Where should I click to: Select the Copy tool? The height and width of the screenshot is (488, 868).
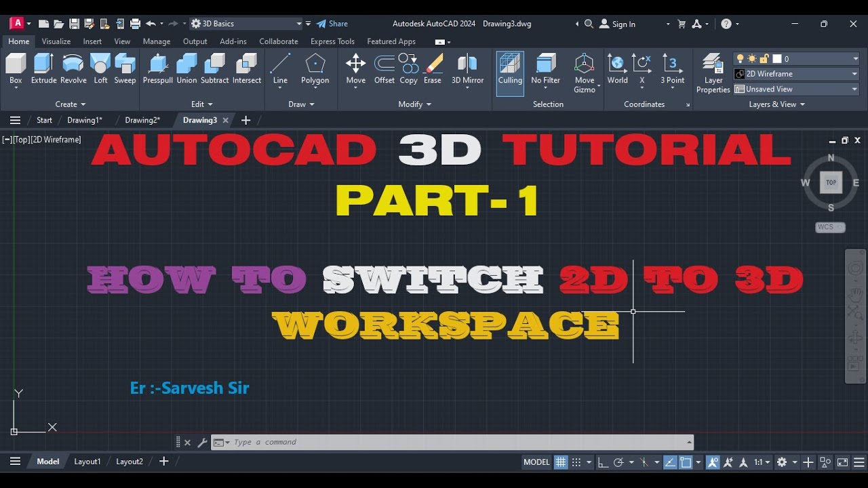click(x=408, y=69)
